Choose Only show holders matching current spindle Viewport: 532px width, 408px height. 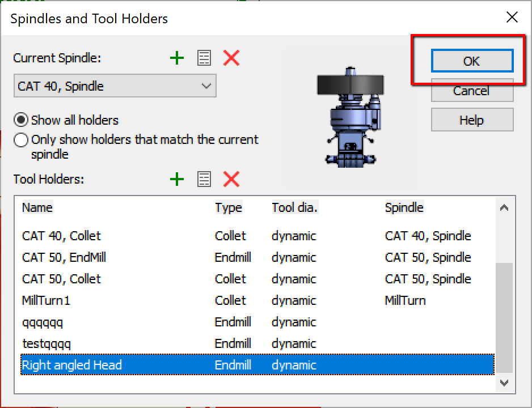tap(136, 146)
